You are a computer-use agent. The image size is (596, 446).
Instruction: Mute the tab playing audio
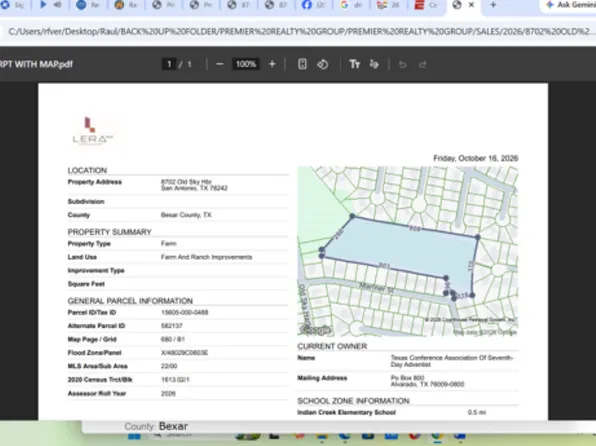(x=58, y=5)
